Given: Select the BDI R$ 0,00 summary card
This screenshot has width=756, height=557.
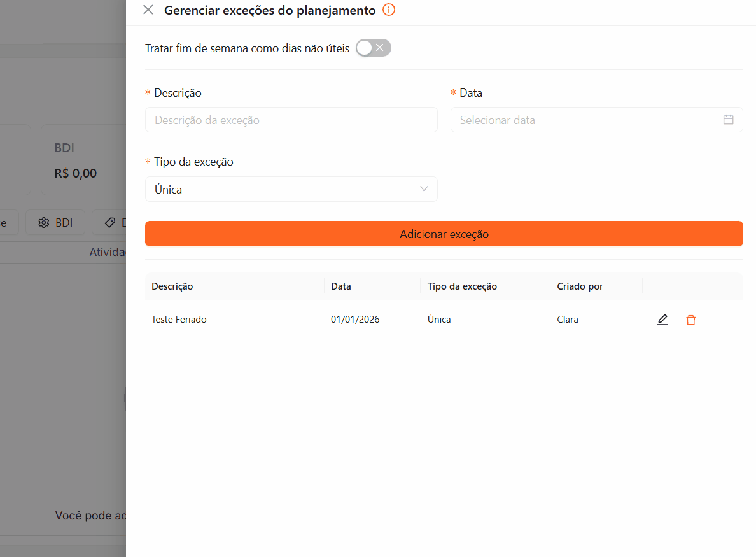Looking at the screenshot, I should (x=83, y=160).
